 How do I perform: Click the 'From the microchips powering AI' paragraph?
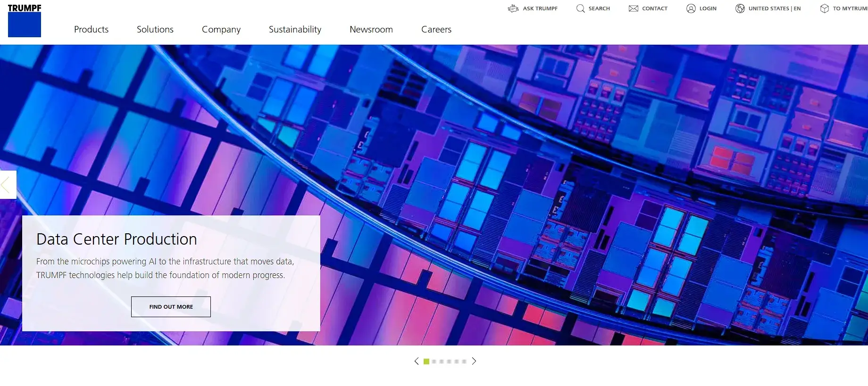coord(165,268)
